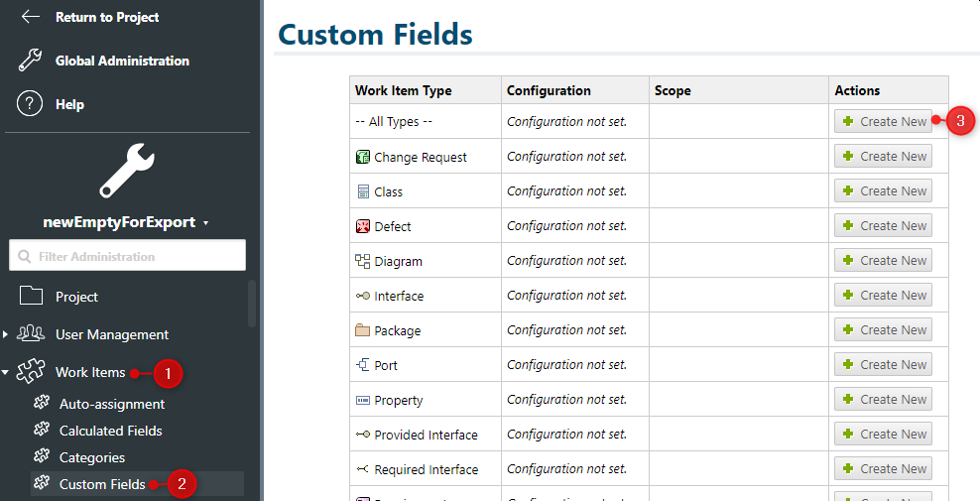Click 'Configuration not set.' in Defect row

[x=567, y=226]
